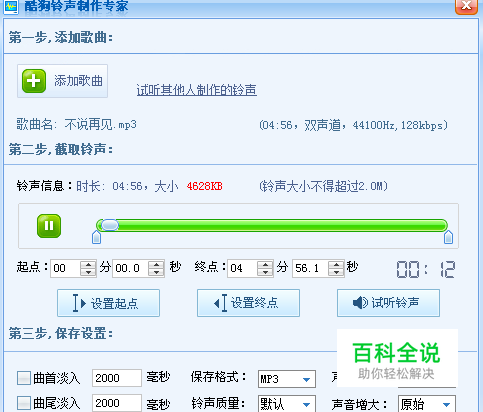Decrease the end-point minutes value
The width and height of the screenshot is (483, 412).
point(265,272)
